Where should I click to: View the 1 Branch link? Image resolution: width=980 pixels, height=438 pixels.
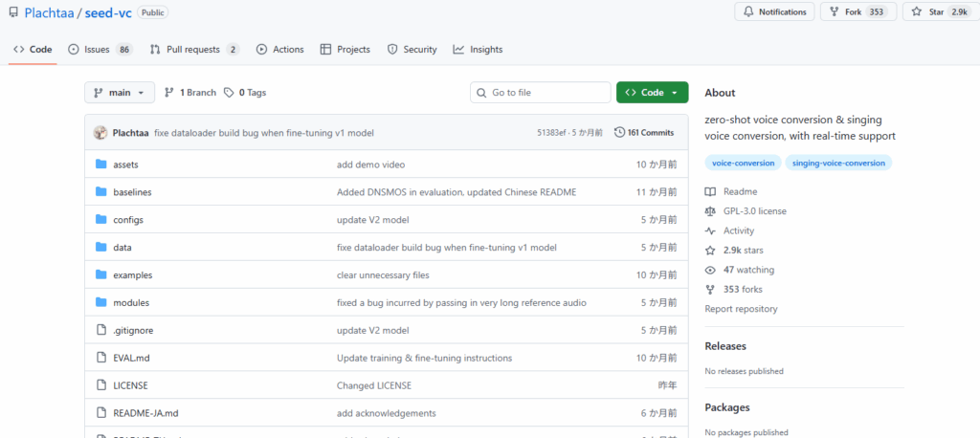190,93
